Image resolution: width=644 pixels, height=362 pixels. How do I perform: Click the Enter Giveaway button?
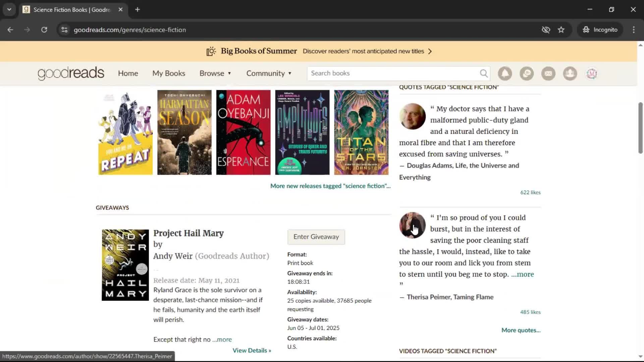tap(316, 237)
